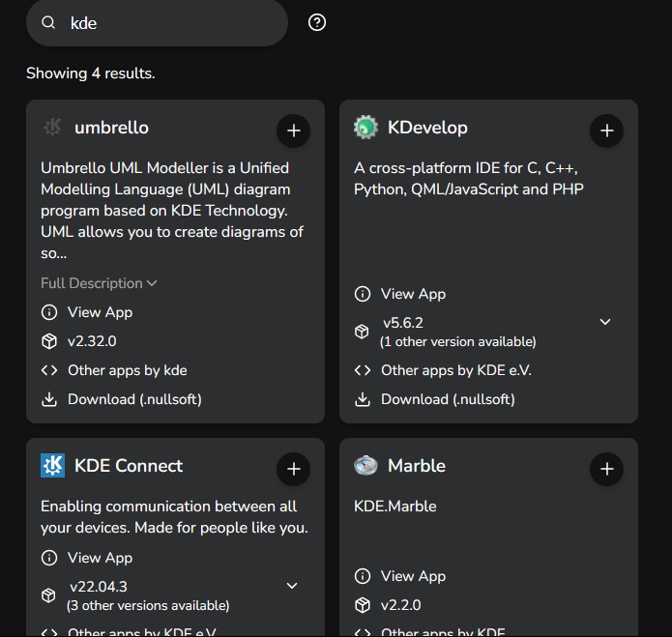672x637 pixels.
Task: Open KDevelop v5.6.2 version dropdown
Action: click(605, 322)
